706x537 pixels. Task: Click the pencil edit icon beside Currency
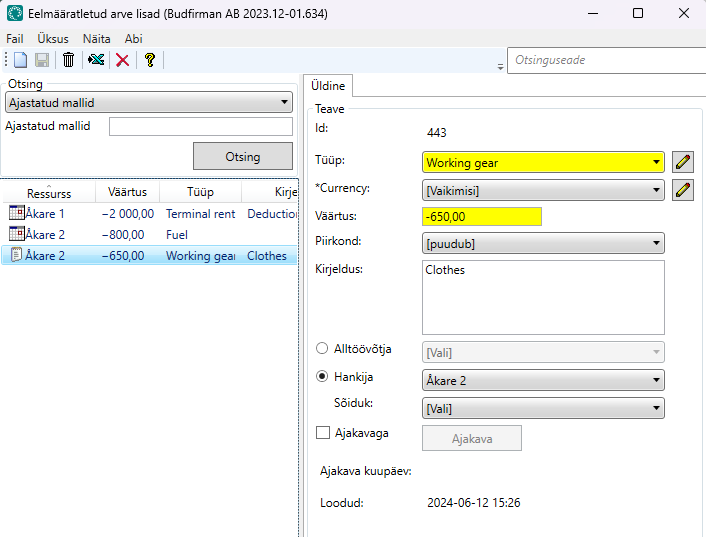[x=683, y=190]
